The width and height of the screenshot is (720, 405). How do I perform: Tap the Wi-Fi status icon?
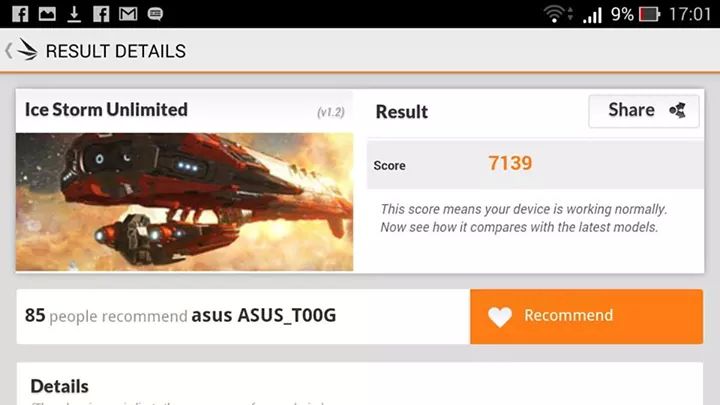(x=555, y=14)
